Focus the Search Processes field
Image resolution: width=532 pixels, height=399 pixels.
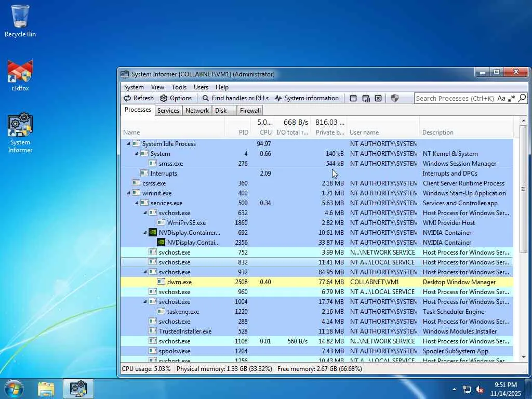[x=455, y=98]
